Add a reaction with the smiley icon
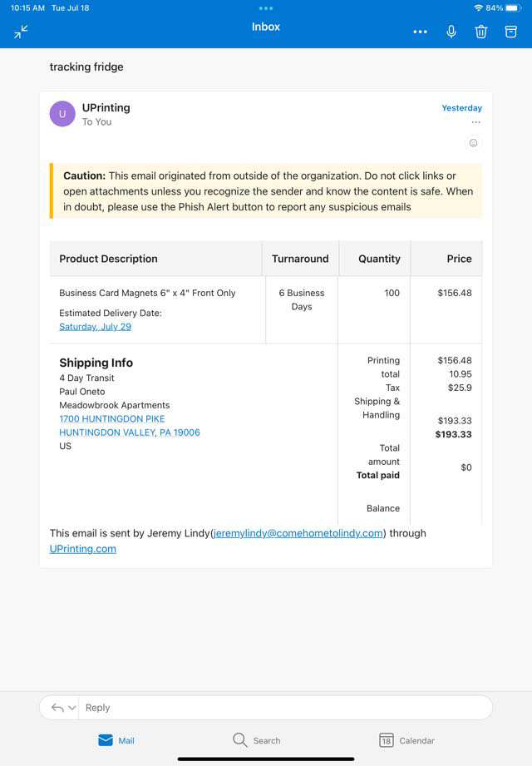The width and height of the screenshot is (532, 766). [x=474, y=143]
